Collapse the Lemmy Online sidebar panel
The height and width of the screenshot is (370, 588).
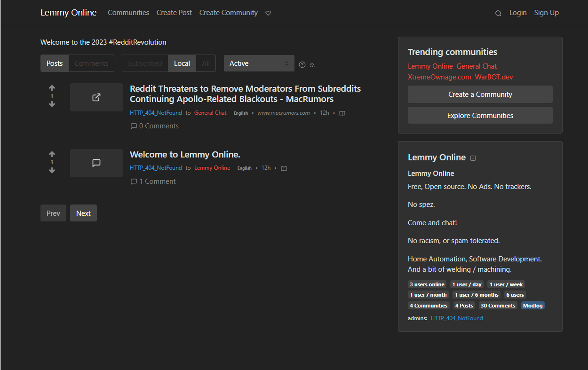tap(473, 158)
